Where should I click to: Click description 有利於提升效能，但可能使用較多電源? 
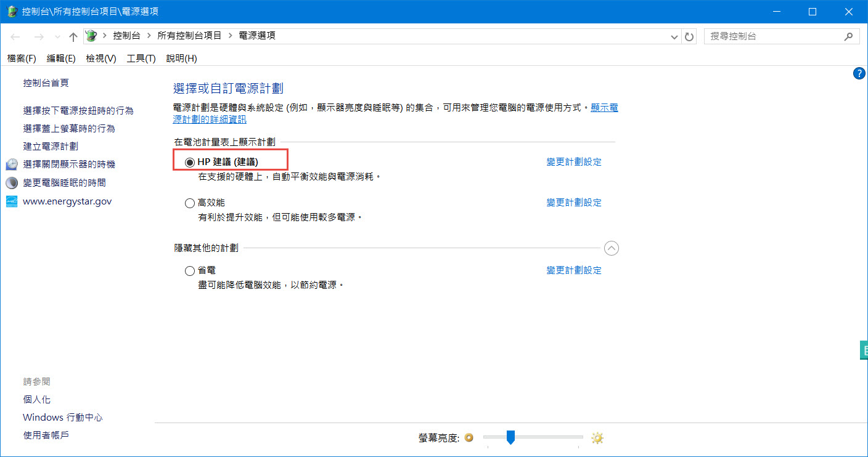coord(280,217)
